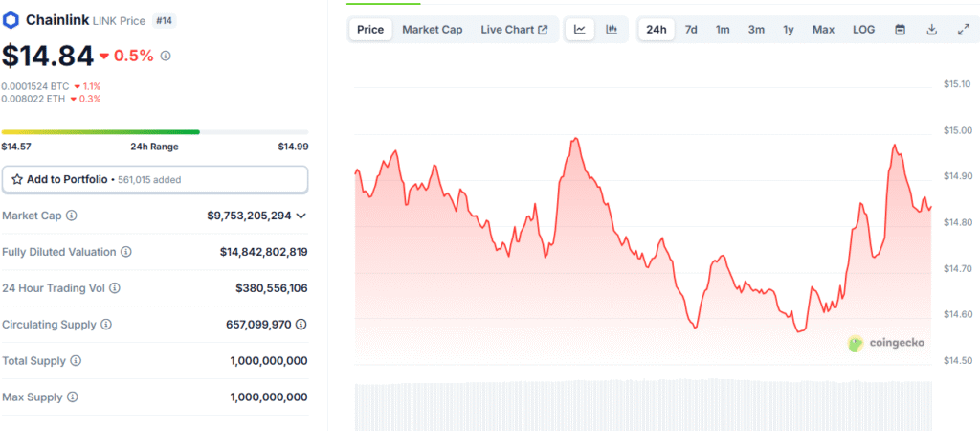
Task: Select the Market Cap chart tab
Action: [x=433, y=30]
